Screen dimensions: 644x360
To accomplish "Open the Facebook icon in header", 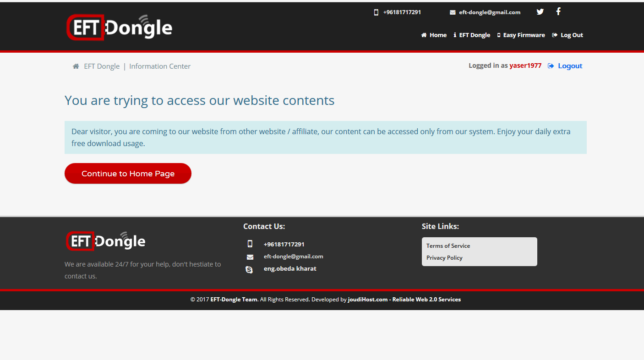I will (558, 11).
